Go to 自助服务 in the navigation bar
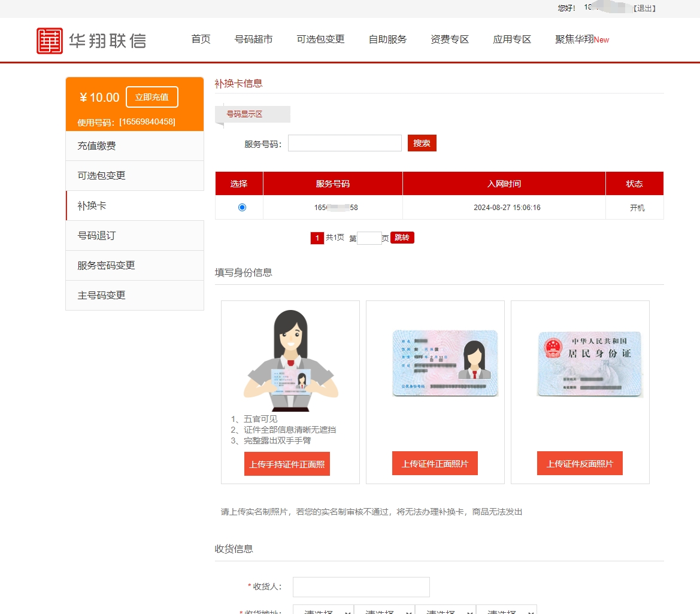 tap(387, 39)
